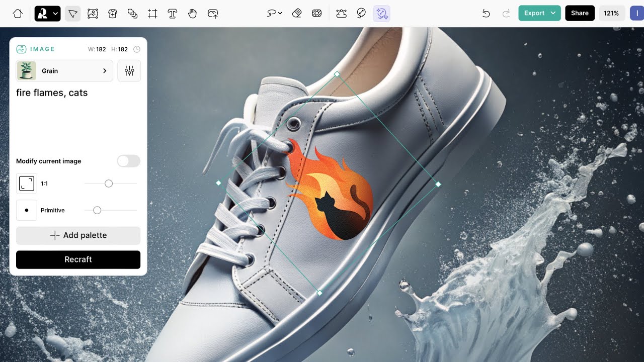The width and height of the screenshot is (644, 362).
Task: Click the image upload tool
Action: (x=213, y=14)
